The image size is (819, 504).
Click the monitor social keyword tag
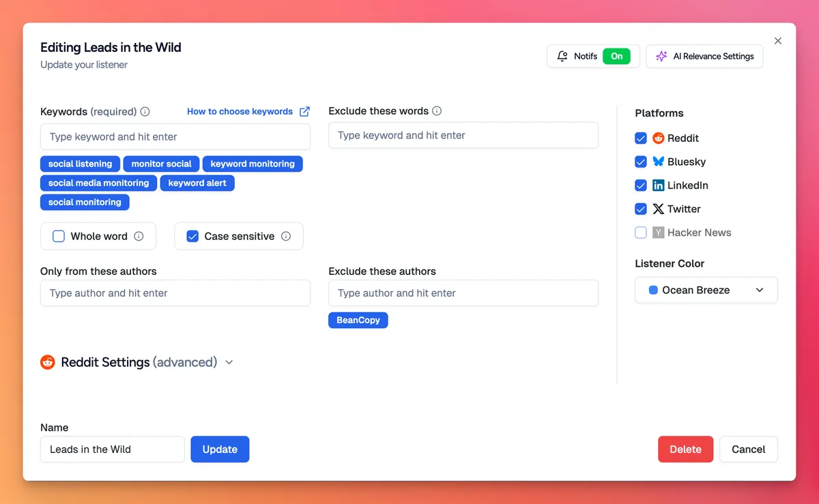coord(162,164)
